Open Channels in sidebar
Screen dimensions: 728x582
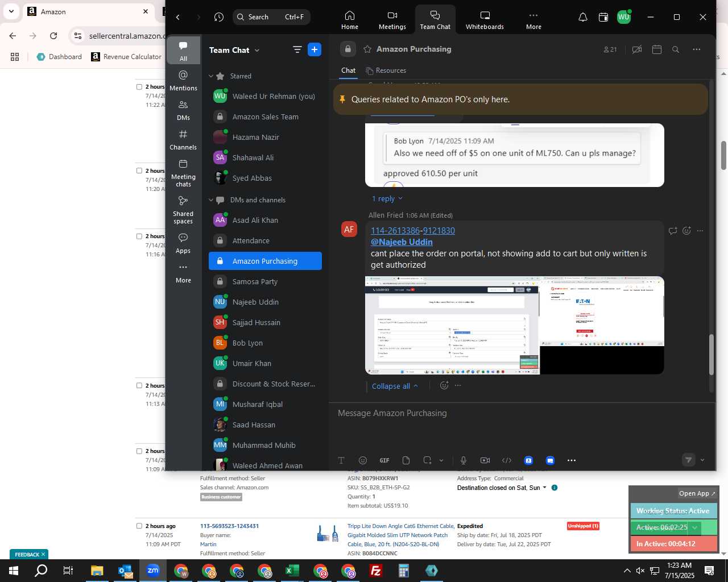pos(183,139)
